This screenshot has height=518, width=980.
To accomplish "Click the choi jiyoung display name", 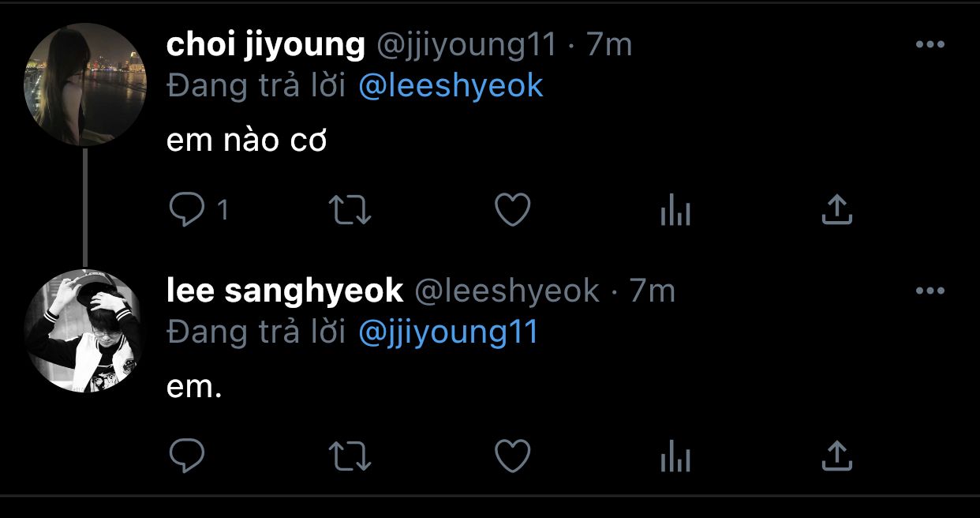I will click(266, 46).
